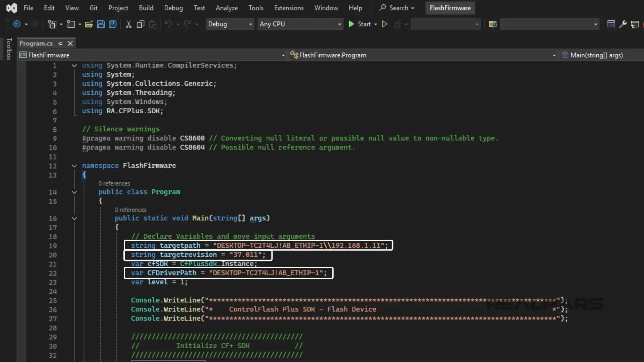Open the View menu
Screen dimensions: 644x362
pyautogui.click(x=72, y=8)
